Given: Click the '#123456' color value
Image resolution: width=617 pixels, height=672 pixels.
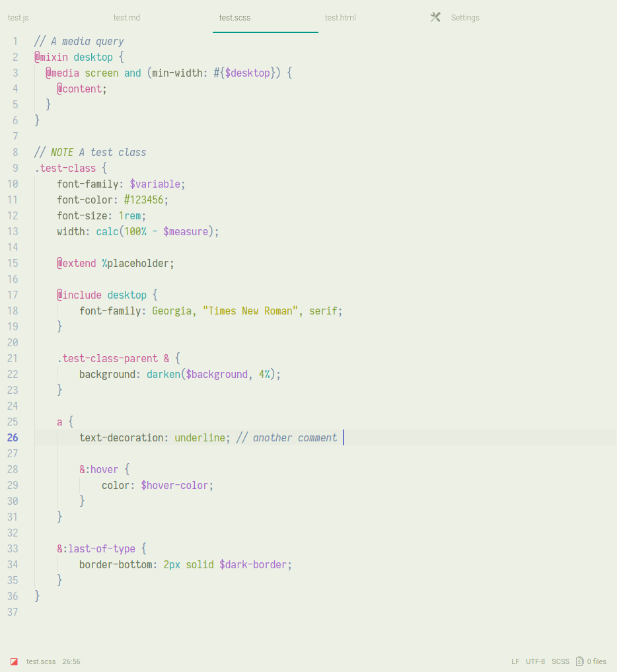Looking at the screenshot, I should click(143, 200).
